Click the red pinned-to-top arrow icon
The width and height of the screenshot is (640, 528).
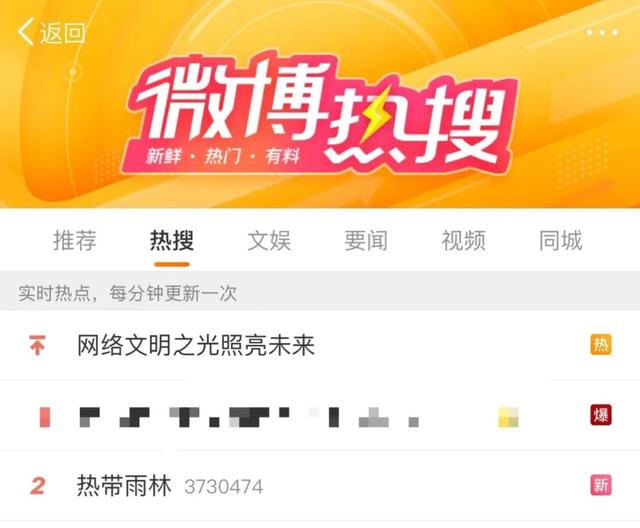38,345
